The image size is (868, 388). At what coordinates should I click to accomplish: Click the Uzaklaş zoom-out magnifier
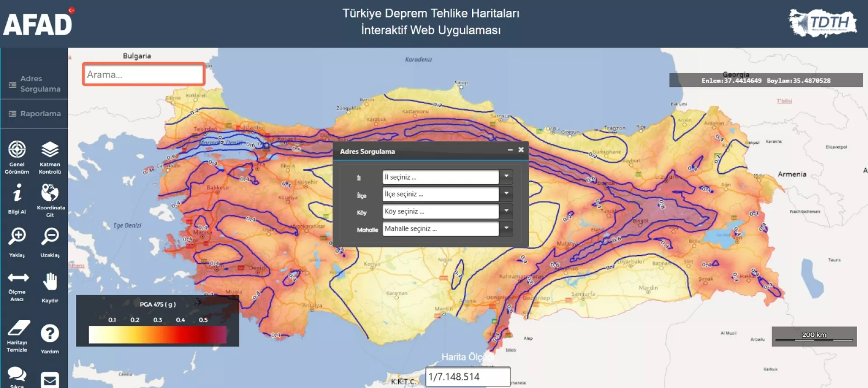50,236
